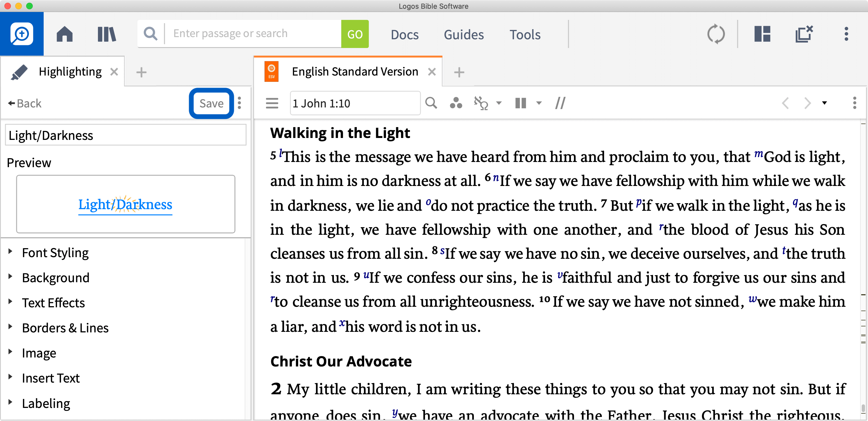This screenshot has width=868, height=421.
Task: Open the main application kebab menu
Action: [846, 34]
